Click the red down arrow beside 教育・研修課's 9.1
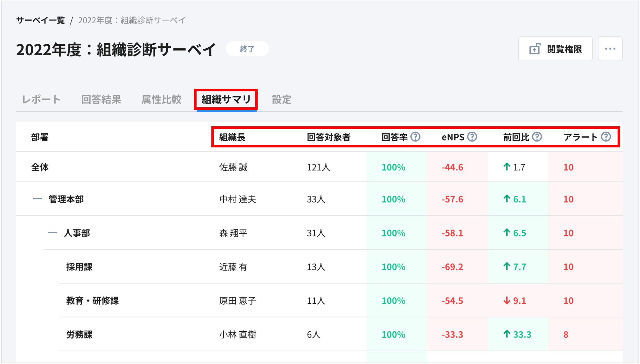Viewport: 640px width, 364px height. tap(506, 301)
